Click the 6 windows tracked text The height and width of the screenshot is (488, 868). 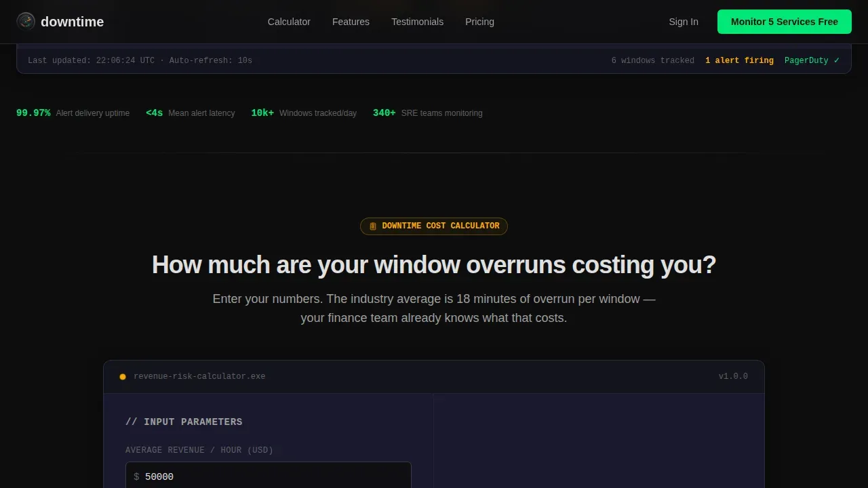coord(652,60)
